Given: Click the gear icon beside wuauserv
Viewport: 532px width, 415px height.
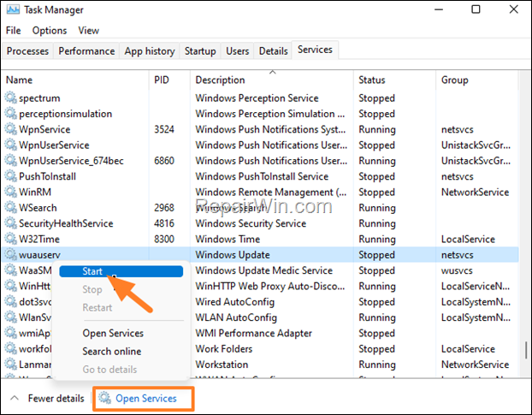Looking at the screenshot, I should [x=10, y=254].
